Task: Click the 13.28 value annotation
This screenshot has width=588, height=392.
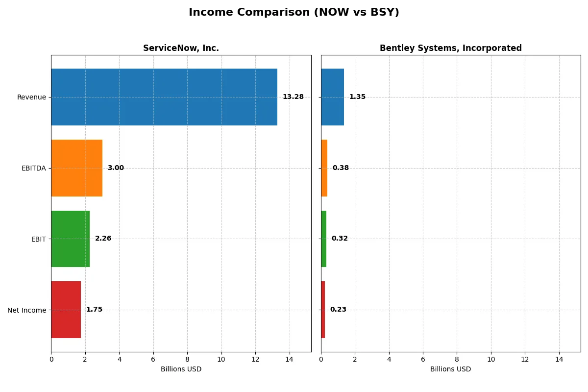Action: (x=293, y=97)
